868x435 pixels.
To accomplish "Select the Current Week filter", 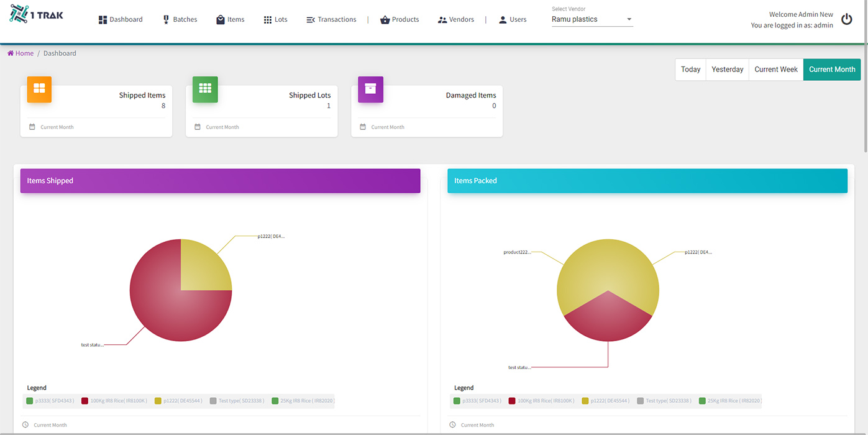I will (x=776, y=70).
